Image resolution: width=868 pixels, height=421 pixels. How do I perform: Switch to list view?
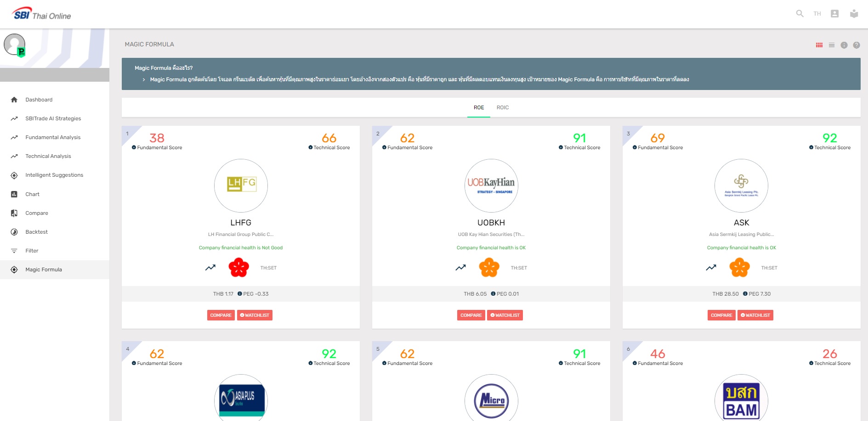point(832,45)
